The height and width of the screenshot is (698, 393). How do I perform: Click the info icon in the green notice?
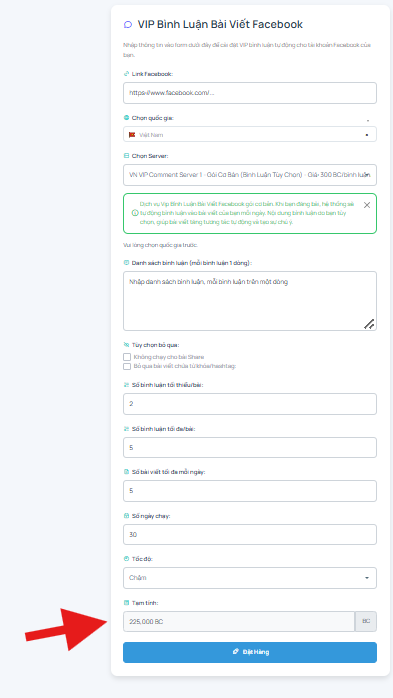coord(135,213)
